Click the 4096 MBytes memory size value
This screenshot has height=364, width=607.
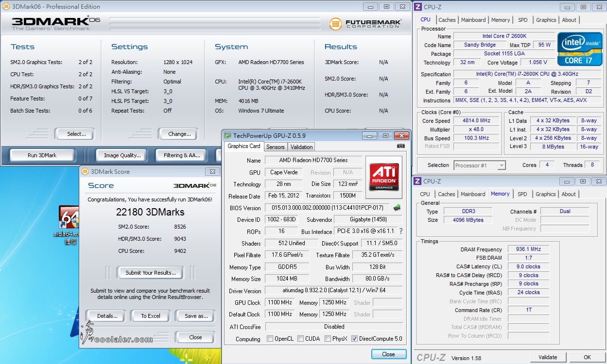(468, 220)
